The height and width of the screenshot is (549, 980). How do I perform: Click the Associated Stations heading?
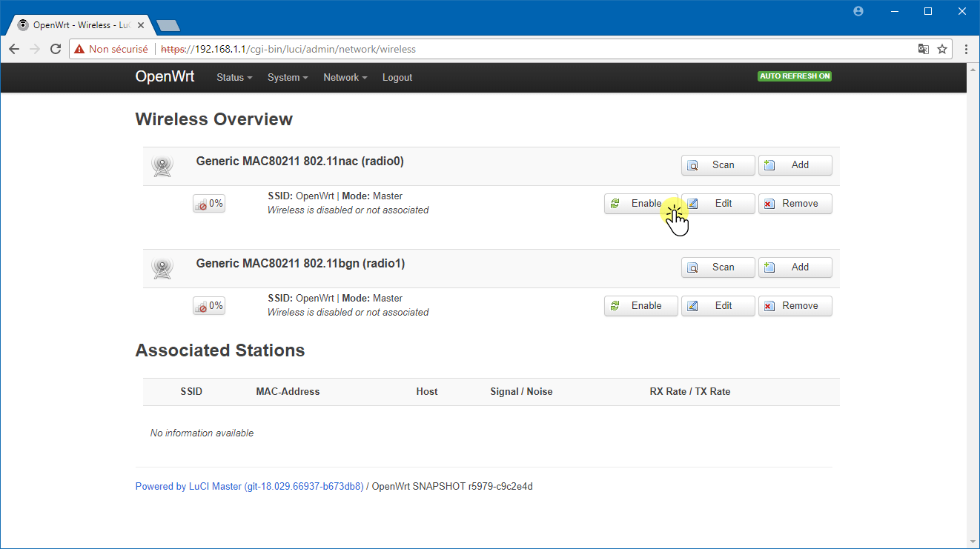coord(219,350)
